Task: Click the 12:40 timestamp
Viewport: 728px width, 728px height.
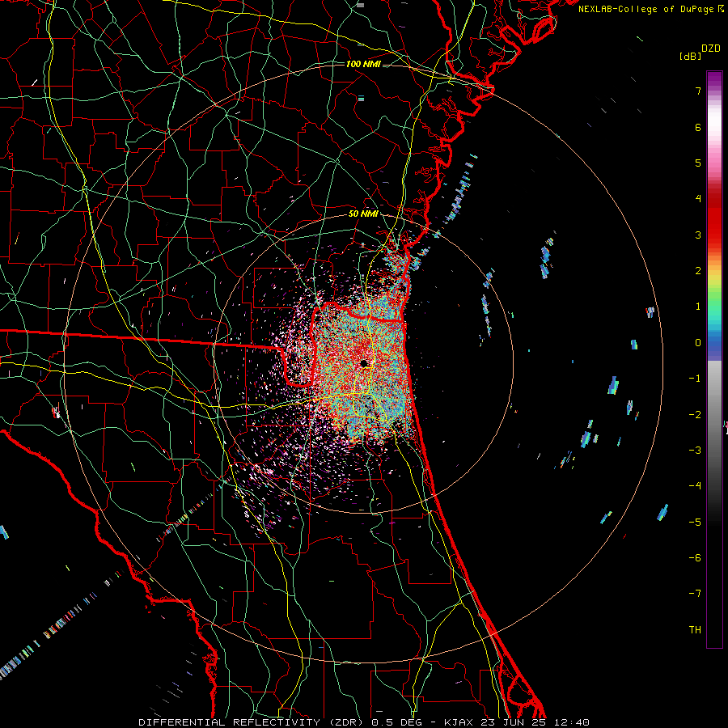Action: (572, 722)
